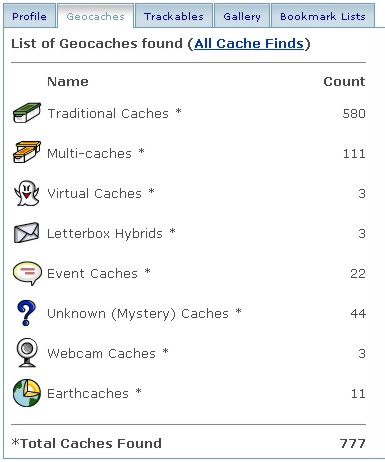Click the Total Caches Found value 777
Screen dimensions: 385x462
pyautogui.click(x=353, y=443)
